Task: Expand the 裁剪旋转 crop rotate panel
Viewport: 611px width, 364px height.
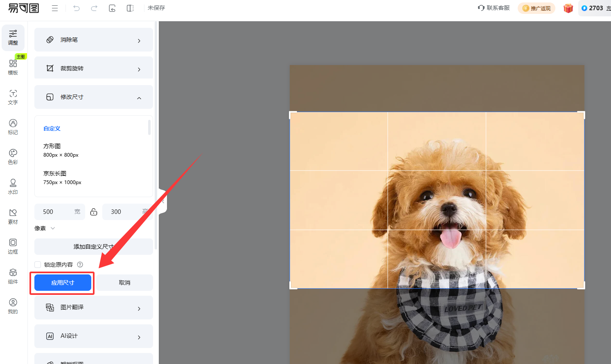Action: tap(94, 68)
